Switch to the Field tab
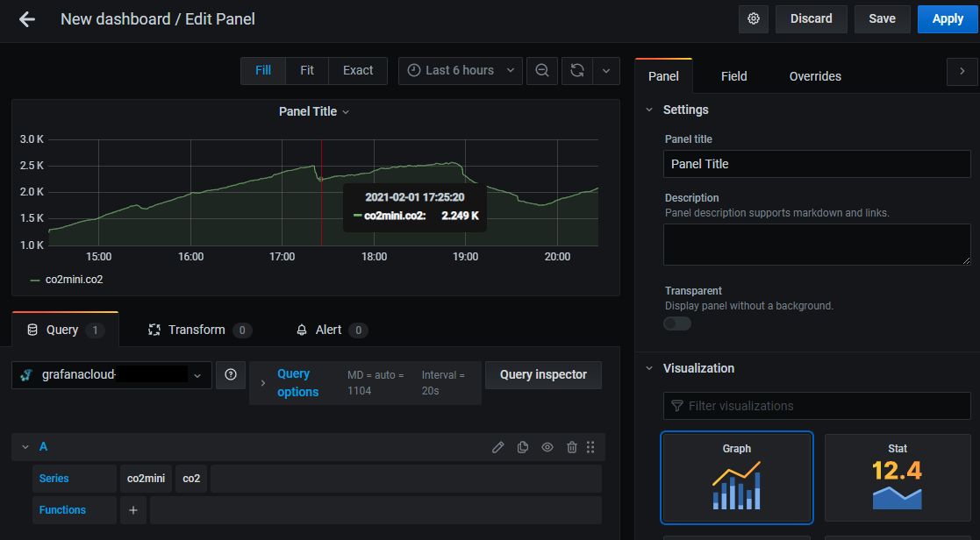The width and height of the screenshot is (980, 540). point(733,76)
